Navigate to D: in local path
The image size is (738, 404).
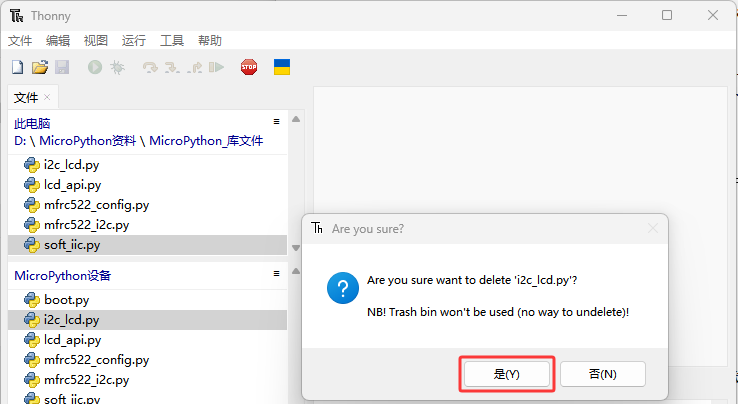20,141
